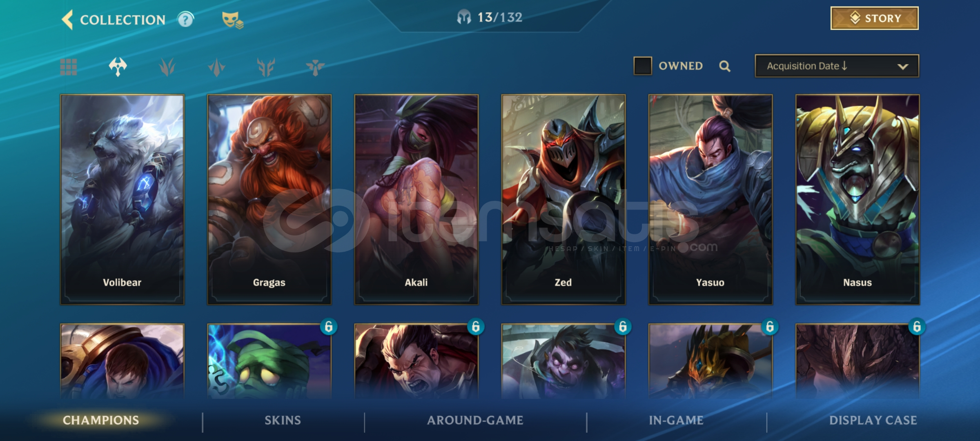Select the fighter role axe filter
The image size is (980, 441).
(118, 67)
